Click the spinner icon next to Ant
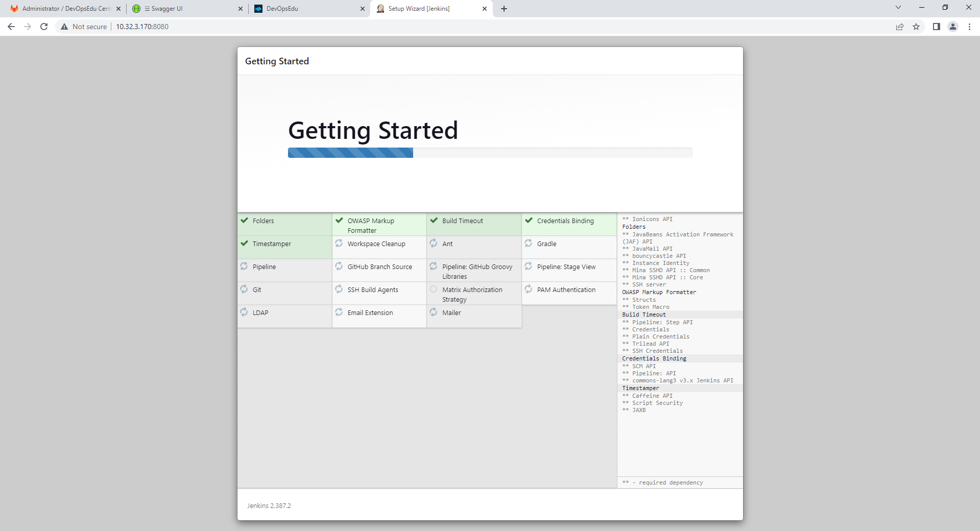Screen dimensions: 980x531 pyautogui.click(x=434, y=243)
